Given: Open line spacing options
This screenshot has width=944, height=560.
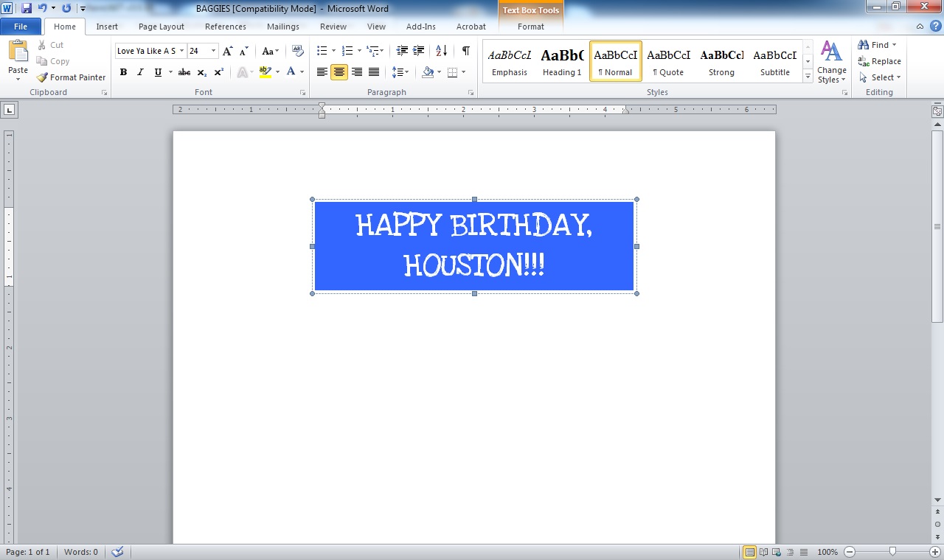Looking at the screenshot, I should 400,72.
